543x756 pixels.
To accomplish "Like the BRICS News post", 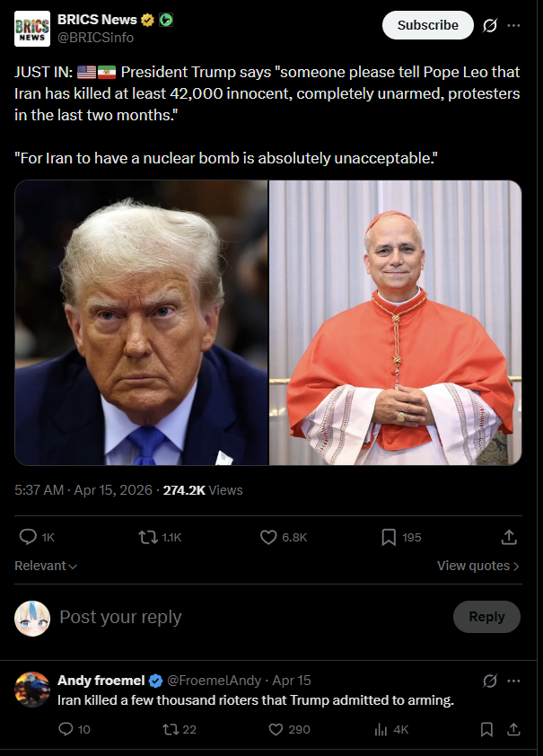I will tap(284, 537).
